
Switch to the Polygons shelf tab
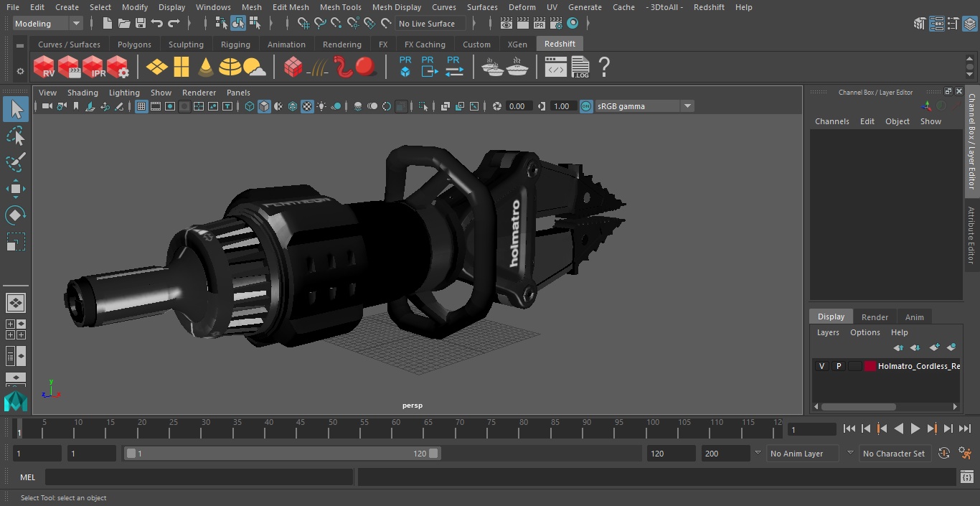pyautogui.click(x=134, y=44)
